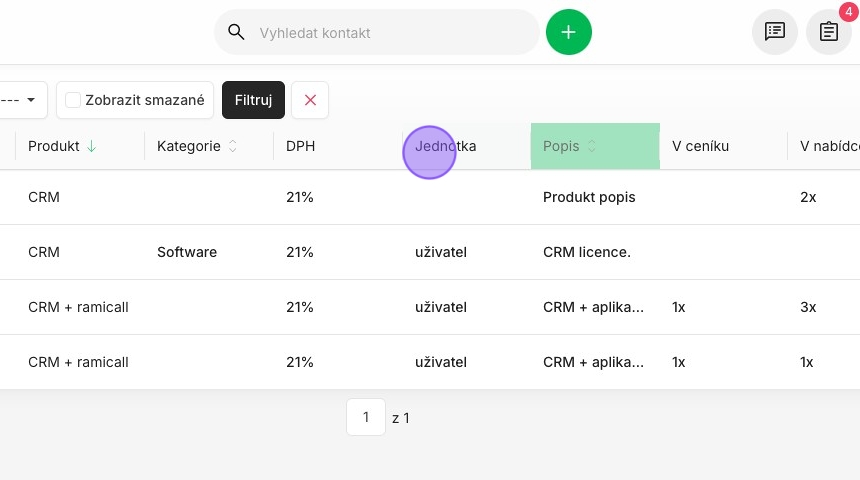This screenshot has width=860, height=480.
Task: Sort by the Popis column arrows
Action: pos(592,146)
